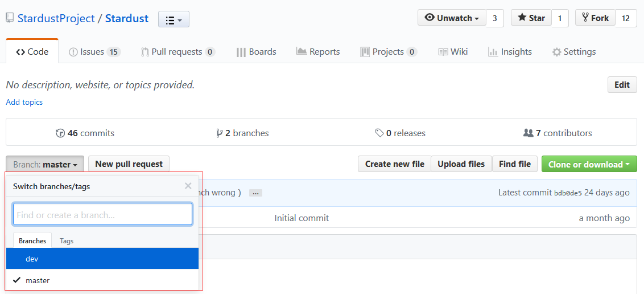
Task: View the 46 commits history
Action: [85, 133]
